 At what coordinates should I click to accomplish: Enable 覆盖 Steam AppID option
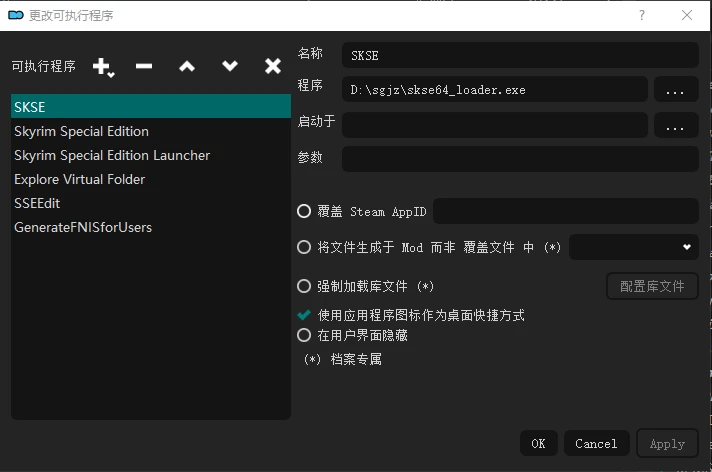[x=304, y=211]
